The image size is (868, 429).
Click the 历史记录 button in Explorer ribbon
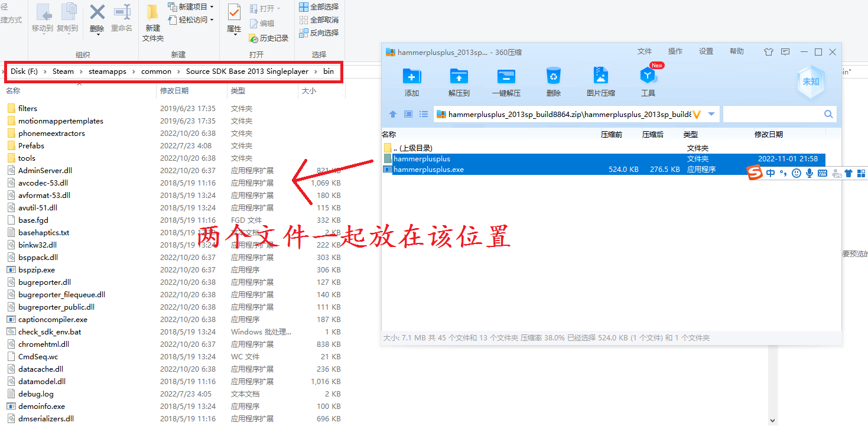(269, 38)
